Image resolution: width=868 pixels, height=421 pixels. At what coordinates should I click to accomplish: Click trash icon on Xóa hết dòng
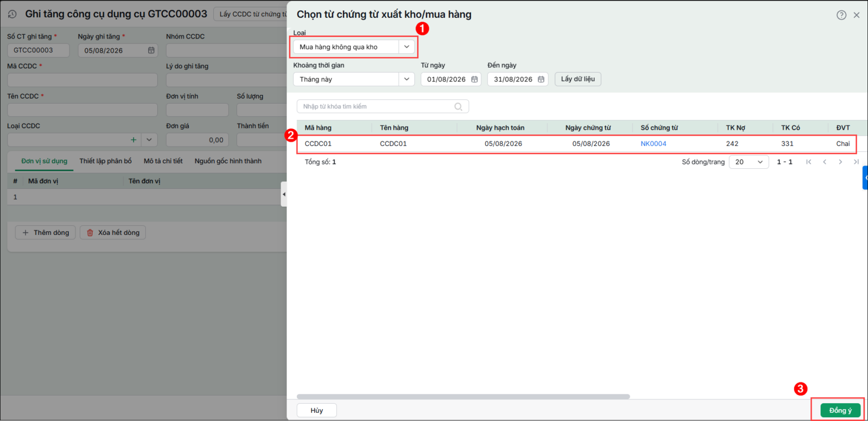pyautogui.click(x=90, y=233)
